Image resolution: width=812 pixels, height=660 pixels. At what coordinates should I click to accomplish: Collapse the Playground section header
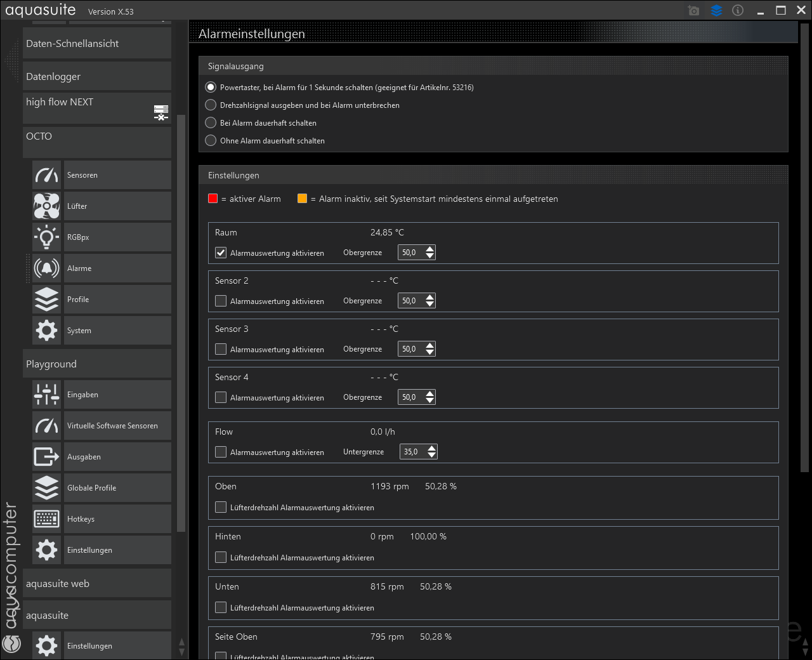[97, 364]
